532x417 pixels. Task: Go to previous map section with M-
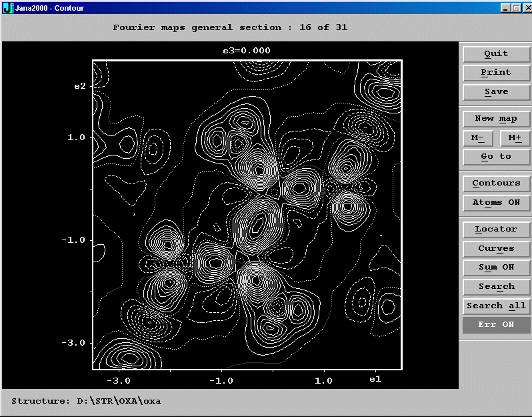coord(478,138)
